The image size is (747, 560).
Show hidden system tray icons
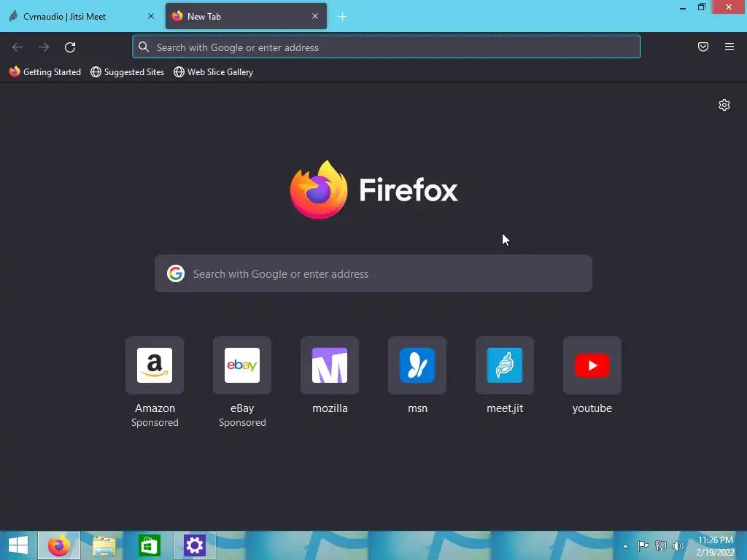(625, 546)
